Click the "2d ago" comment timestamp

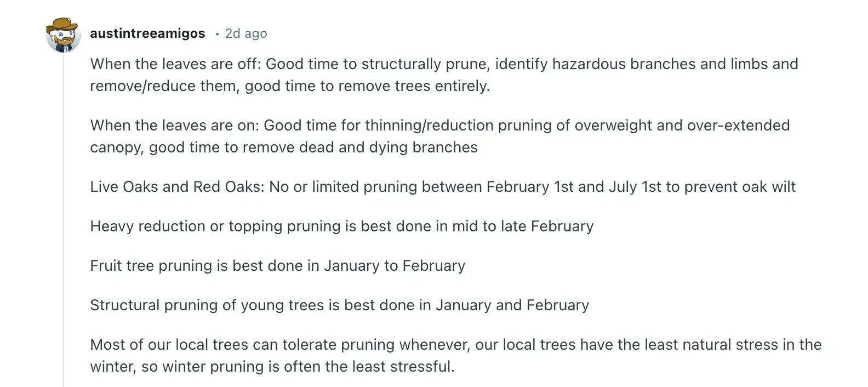point(246,33)
